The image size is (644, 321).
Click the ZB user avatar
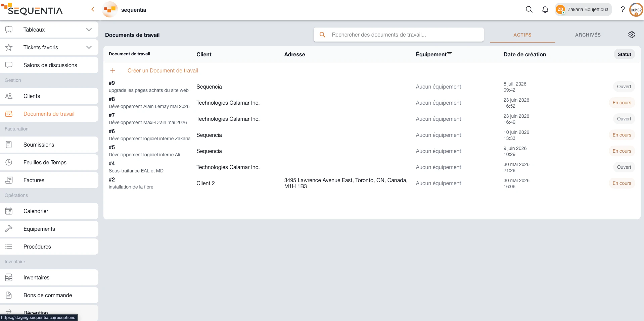(x=560, y=9)
